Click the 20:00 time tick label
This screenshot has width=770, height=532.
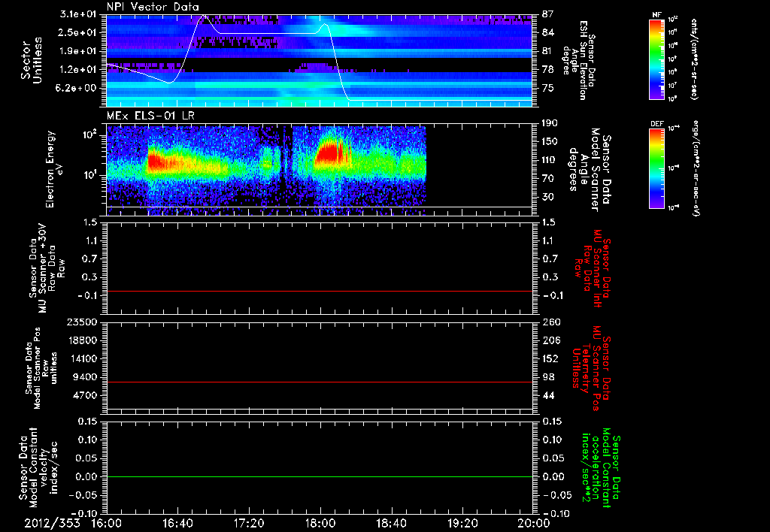pyautogui.click(x=534, y=523)
